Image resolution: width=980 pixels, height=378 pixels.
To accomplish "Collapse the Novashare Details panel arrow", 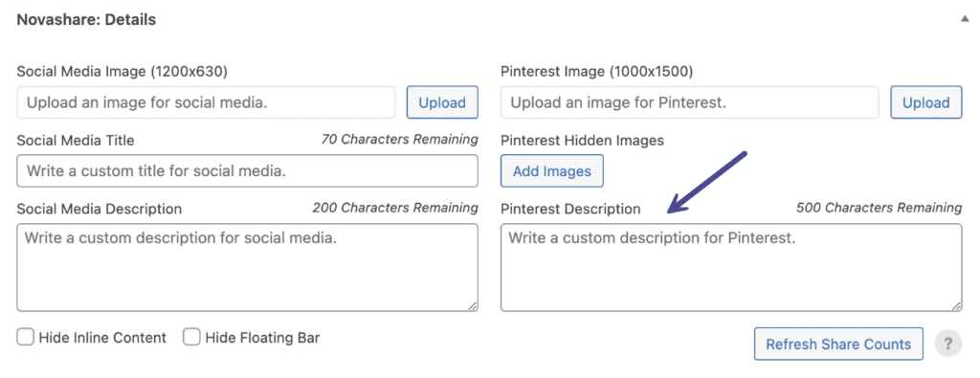I will [x=965, y=19].
